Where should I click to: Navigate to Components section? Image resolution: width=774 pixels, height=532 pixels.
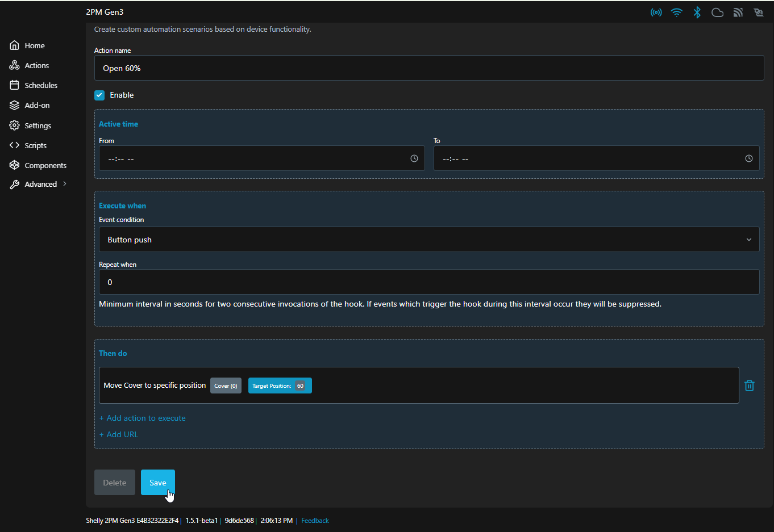point(45,165)
